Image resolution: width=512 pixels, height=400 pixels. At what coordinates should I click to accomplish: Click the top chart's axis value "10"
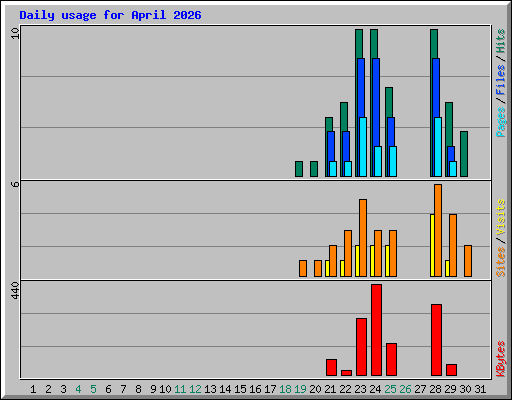click(x=15, y=33)
